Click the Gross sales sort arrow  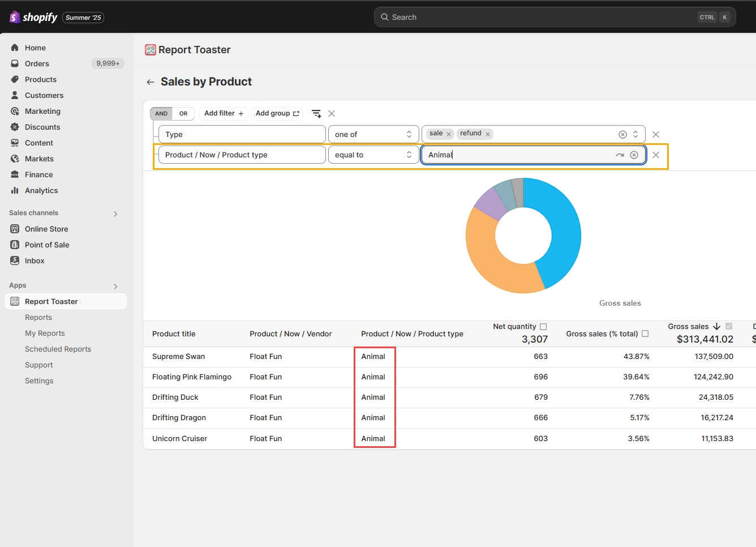716,327
